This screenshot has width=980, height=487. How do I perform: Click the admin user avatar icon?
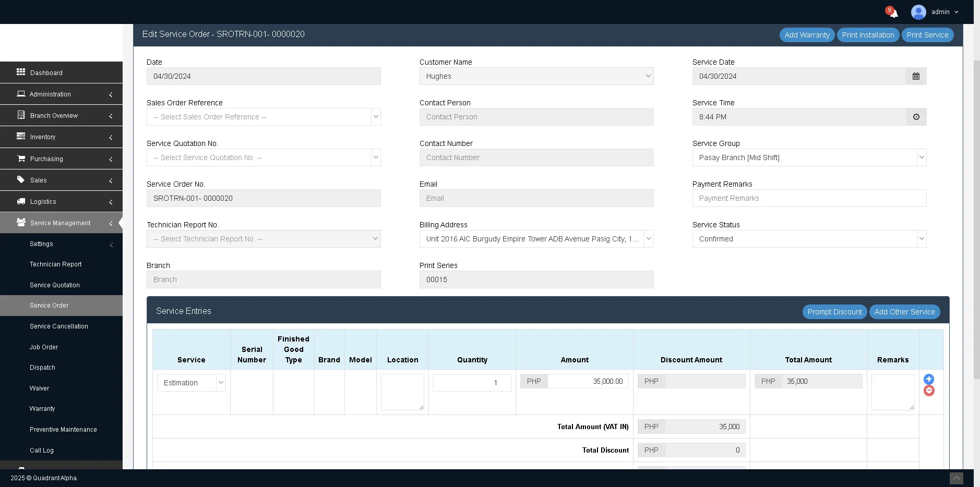(918, 12)
